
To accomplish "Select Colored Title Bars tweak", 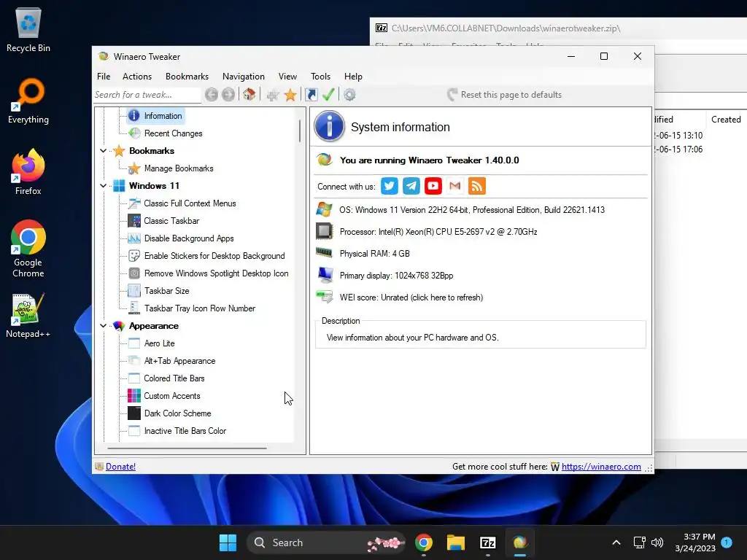I will click(174, 378).
